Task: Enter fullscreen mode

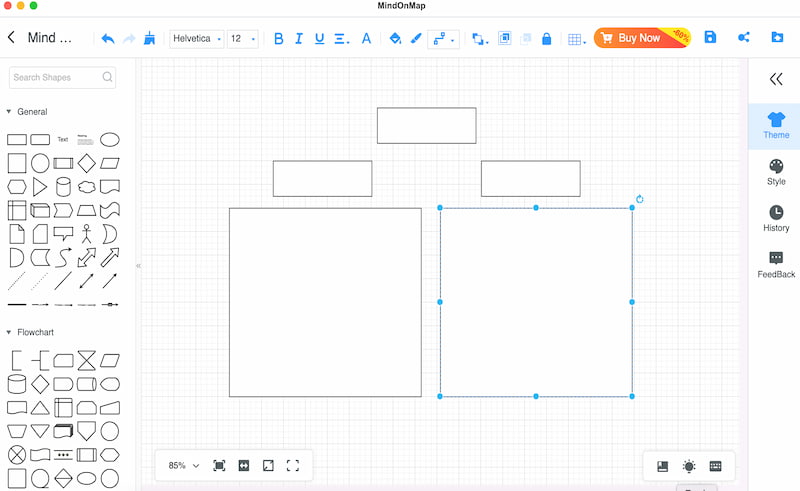Action: pos(293,465)
